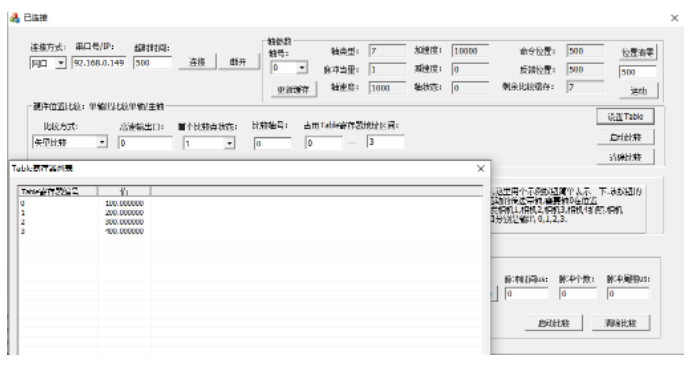Viewport: 695px width, 368px height.
Task: Click the acceleration field showing 10000
Action: [470, 51]
